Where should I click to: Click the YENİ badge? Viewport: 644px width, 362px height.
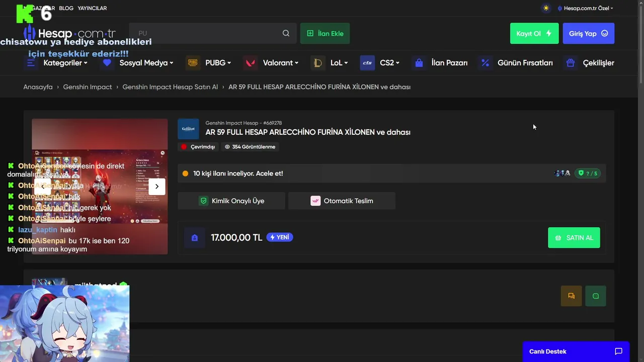(x=280, y=237)
